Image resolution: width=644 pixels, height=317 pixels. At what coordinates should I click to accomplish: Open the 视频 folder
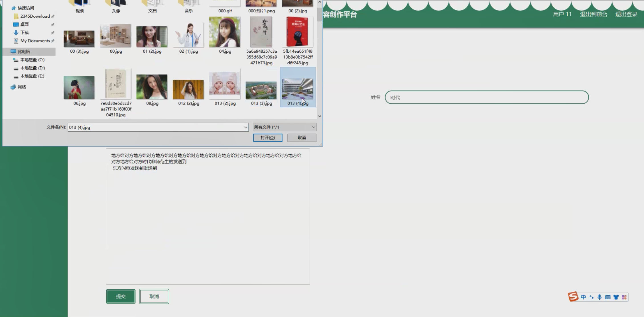80,7
